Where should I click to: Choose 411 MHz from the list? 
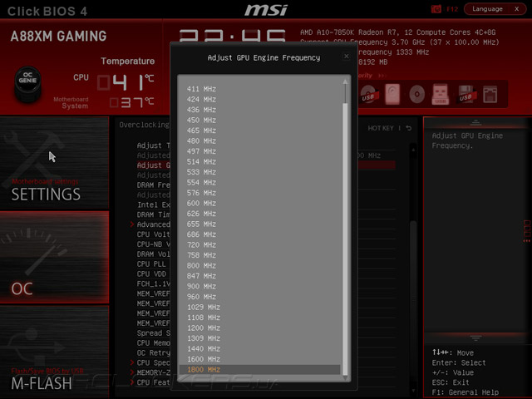[x=259, y=89]
